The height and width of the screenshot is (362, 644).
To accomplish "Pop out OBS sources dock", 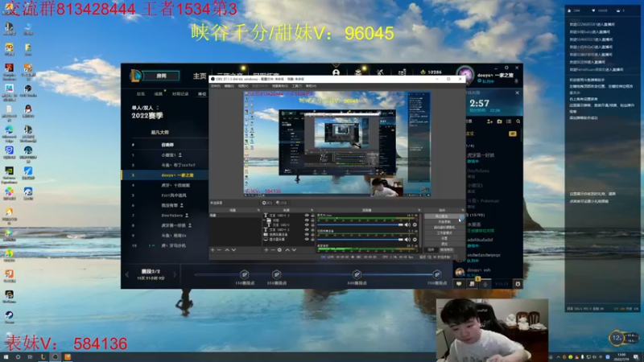I will point(312,210).
